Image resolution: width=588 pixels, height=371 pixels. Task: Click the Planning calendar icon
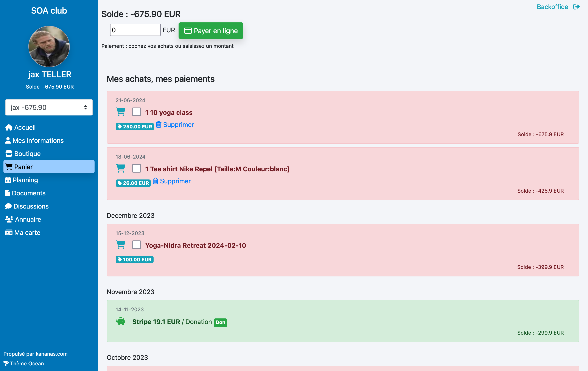(8, 180)
